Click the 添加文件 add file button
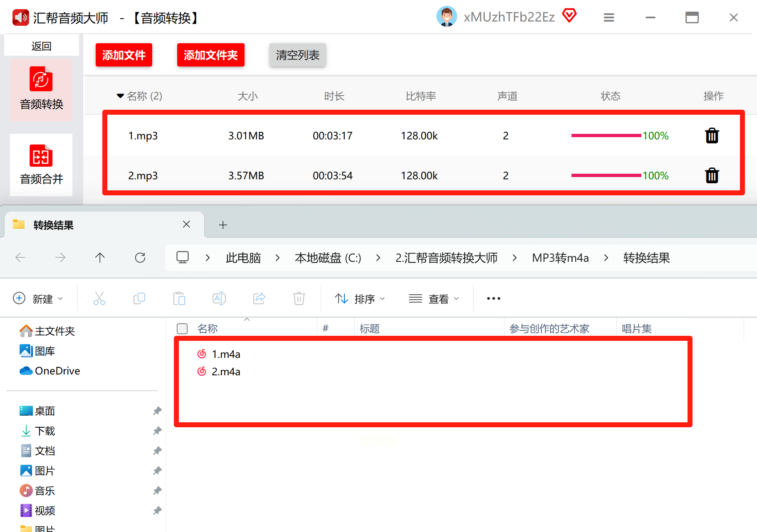The height and width of the screenshot is (532, 757). 124,55
